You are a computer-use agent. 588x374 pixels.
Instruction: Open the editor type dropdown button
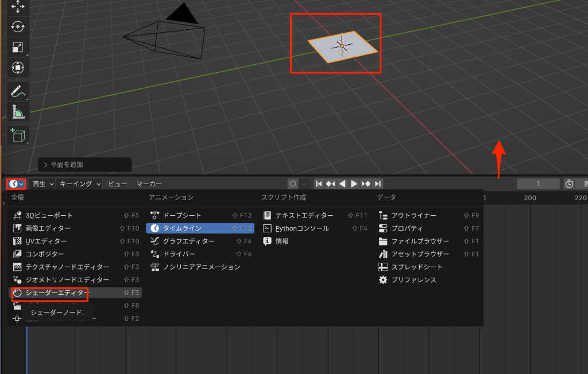pyautogui.click(x=16, y=184)
